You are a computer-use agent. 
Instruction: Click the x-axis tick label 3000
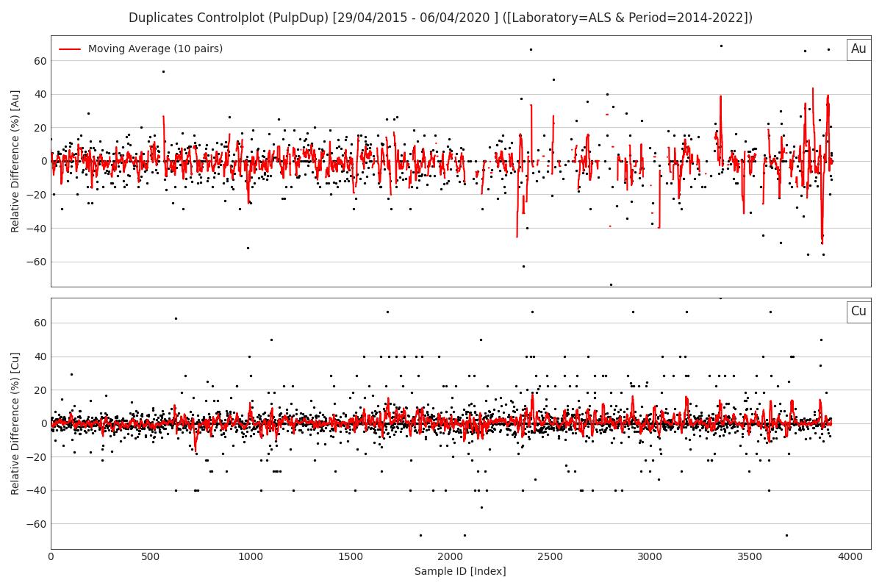point(650,557)
